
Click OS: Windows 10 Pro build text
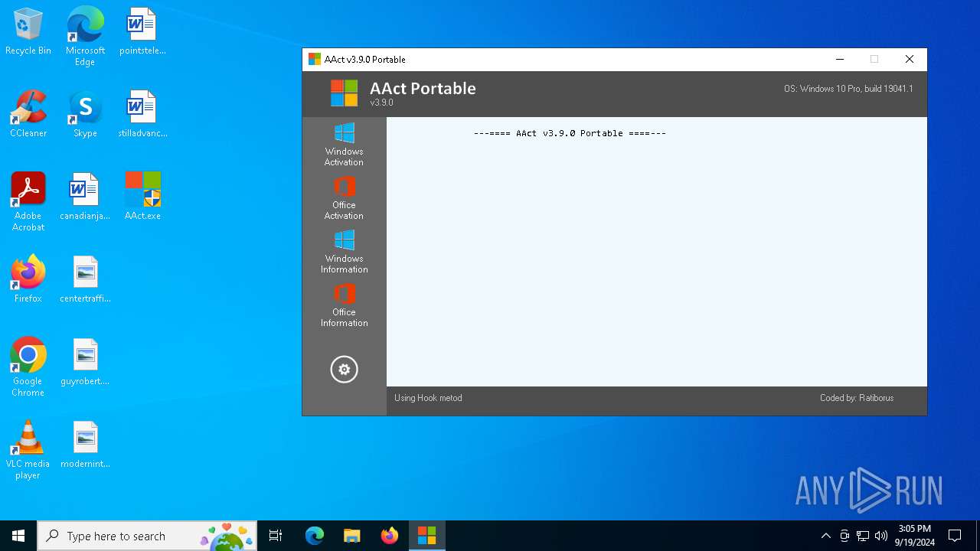coord(848,89)
